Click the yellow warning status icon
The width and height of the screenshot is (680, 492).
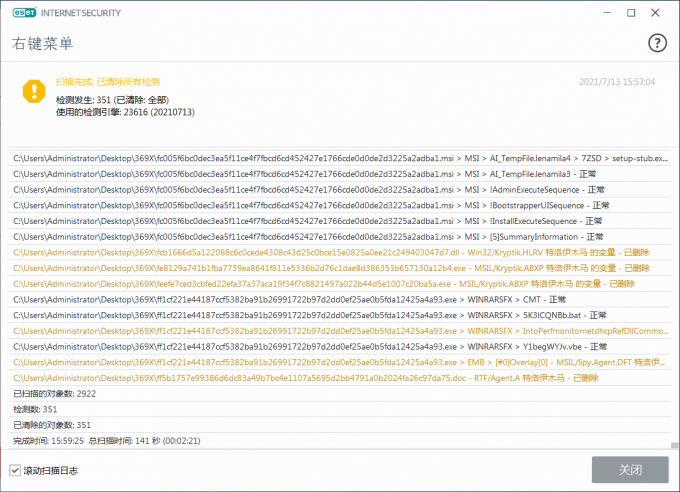coord(34,92)
